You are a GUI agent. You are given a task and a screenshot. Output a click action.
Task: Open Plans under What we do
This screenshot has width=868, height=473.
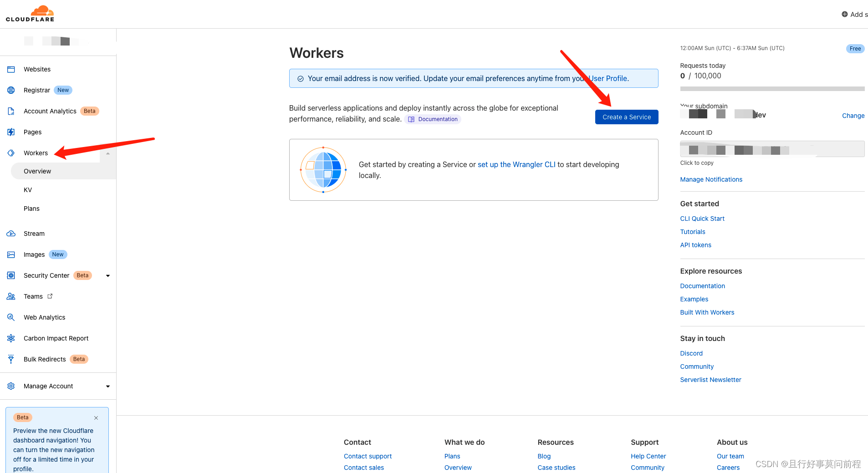tap(452, 456)
